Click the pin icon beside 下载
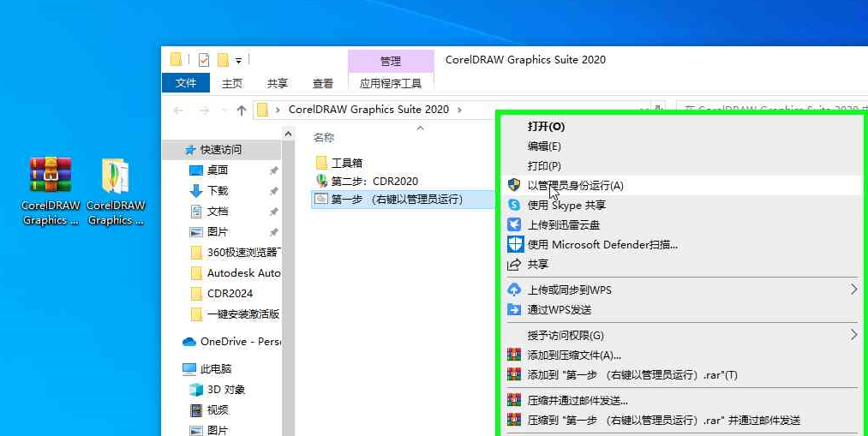 pos(273,191)
